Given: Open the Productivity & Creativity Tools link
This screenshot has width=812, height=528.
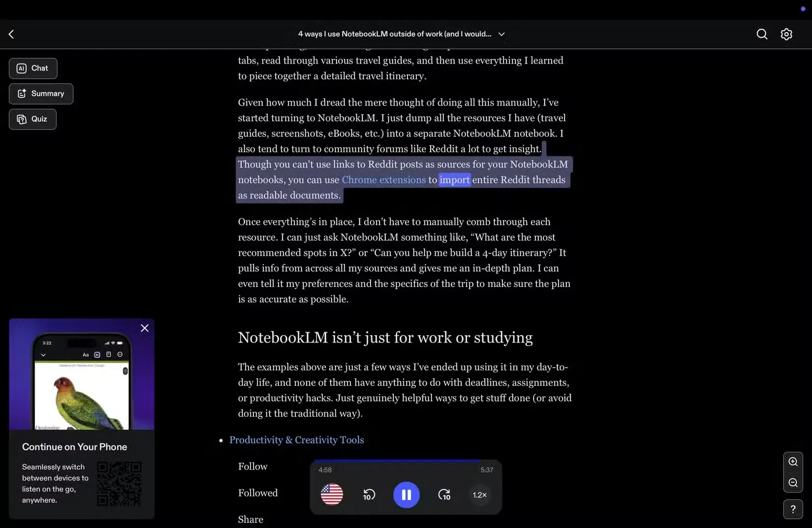Looking at the screenshot, I should tap(296, 440).
